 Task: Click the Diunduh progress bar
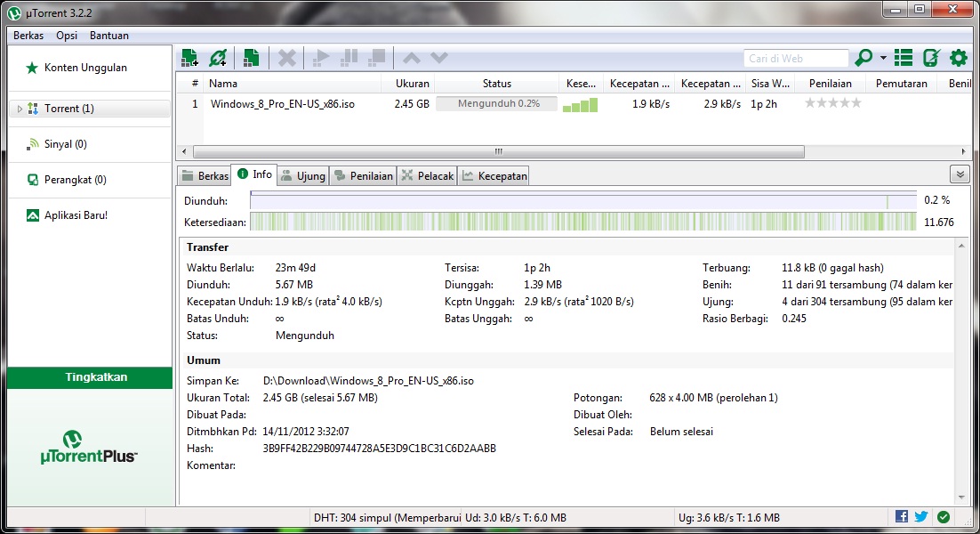[583, 201]
